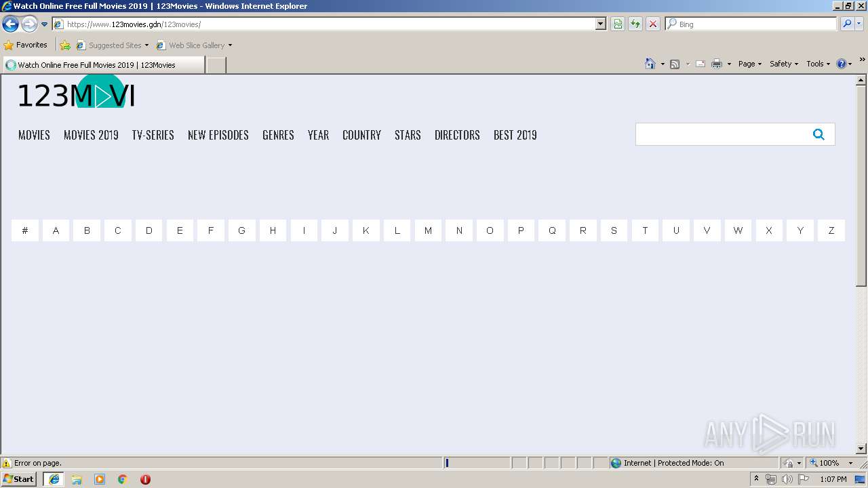Click the volume speaker tray icon
Screen dimensions: 868x488
[787, 479]
